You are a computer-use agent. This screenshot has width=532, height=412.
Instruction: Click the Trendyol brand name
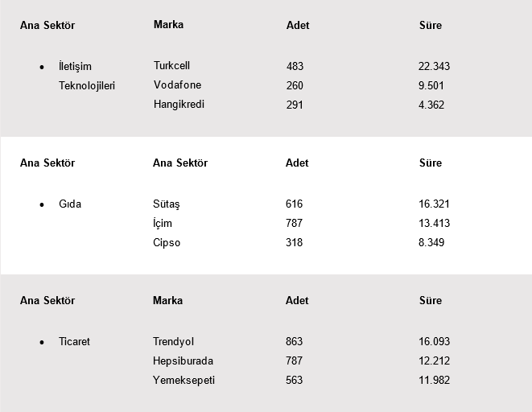tap(173, 342)
